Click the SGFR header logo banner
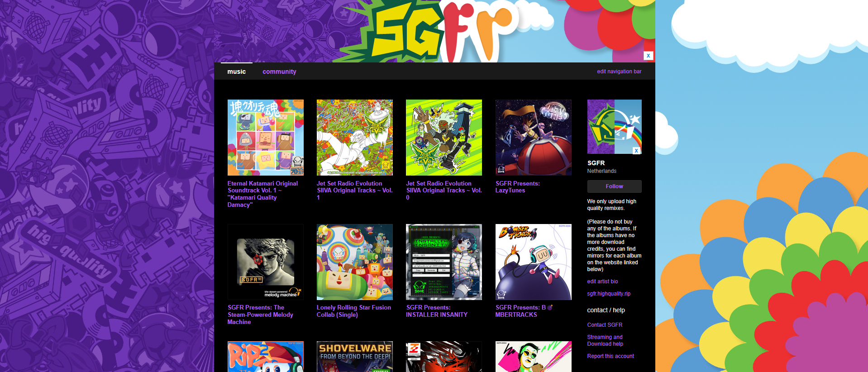Image resolution: width=868 pixels, height=372 pixels. tap(434, 31)
